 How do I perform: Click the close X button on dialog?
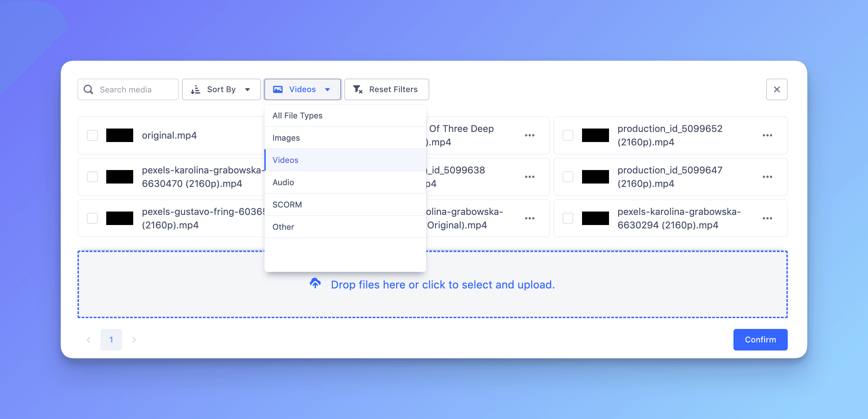(777, 89)
